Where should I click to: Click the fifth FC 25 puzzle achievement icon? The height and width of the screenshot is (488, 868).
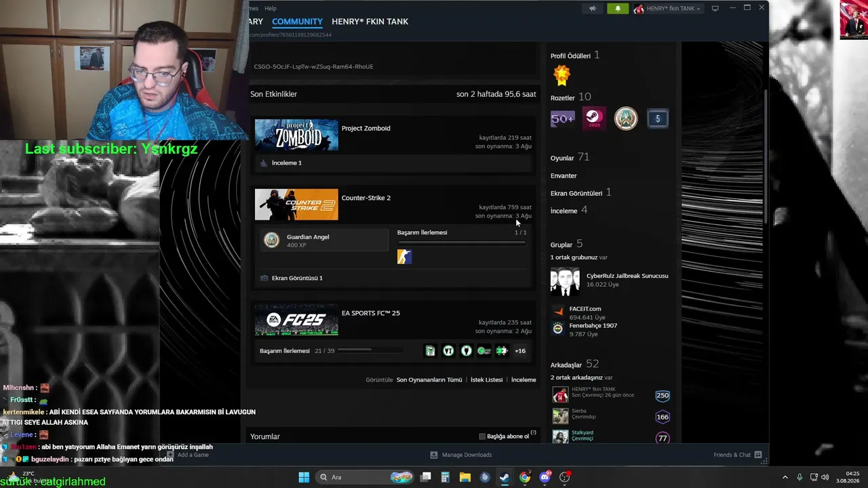[x=501, y=350]
